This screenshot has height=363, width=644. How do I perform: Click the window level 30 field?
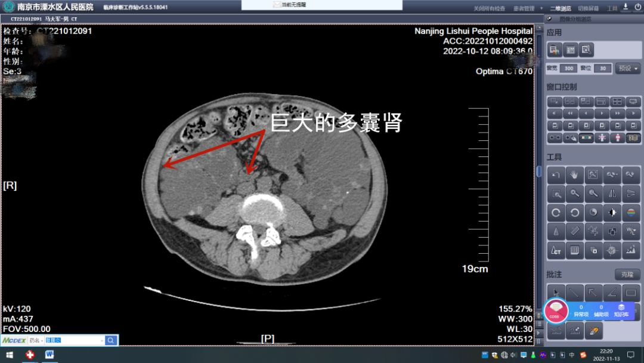pyautogui.click(x=602, y=68)
